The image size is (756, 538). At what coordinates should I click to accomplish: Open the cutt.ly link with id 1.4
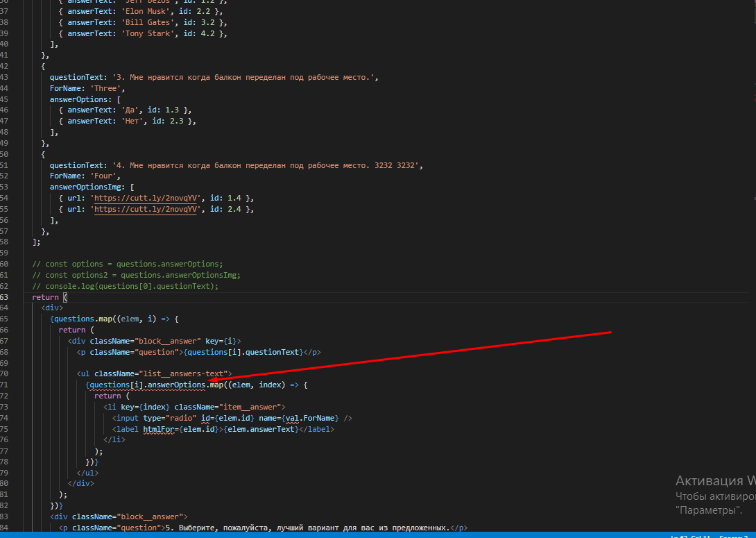pyautogui.click(x=146, y=199)
